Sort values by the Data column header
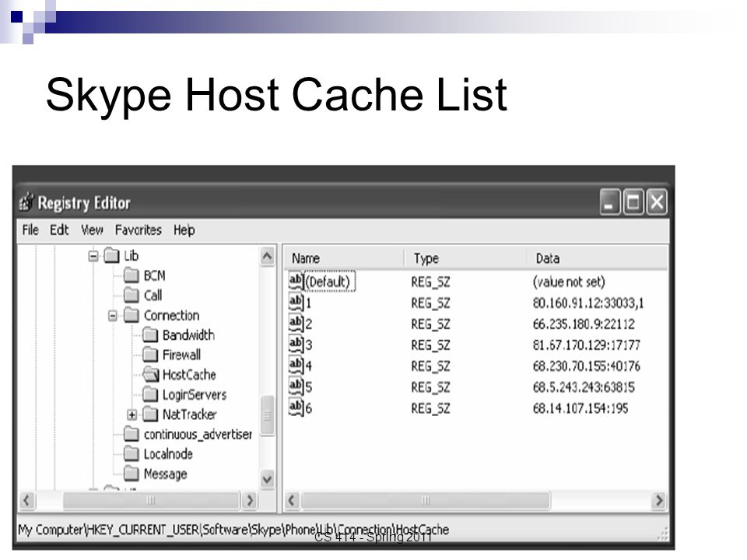The height and width of the screenshot is (560, 747). 598,258
